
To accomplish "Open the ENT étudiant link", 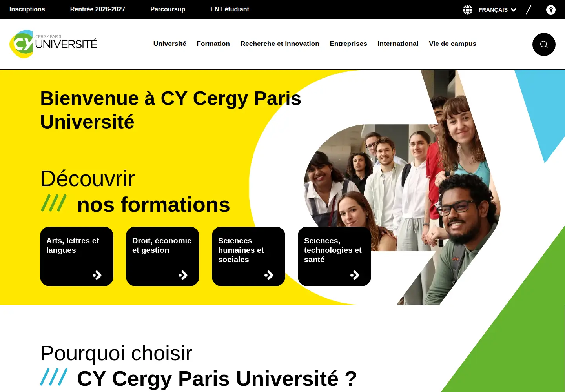I will (230, 9).
